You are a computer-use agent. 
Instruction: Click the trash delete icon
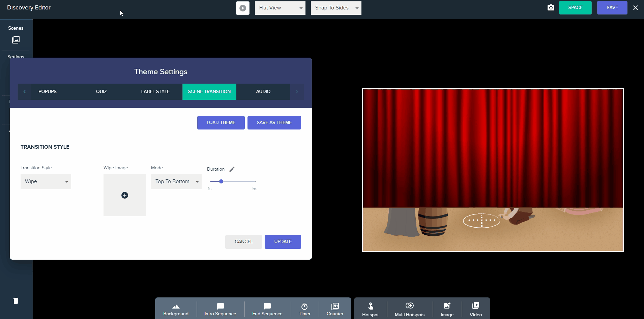[x=16, y=301]
